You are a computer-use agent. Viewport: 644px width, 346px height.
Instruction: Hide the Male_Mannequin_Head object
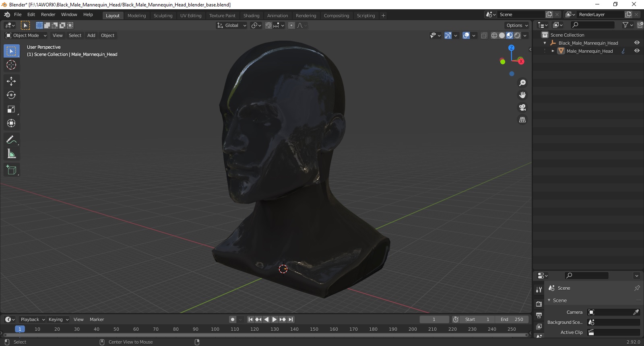pyautogui.click(x=637, y=51)
